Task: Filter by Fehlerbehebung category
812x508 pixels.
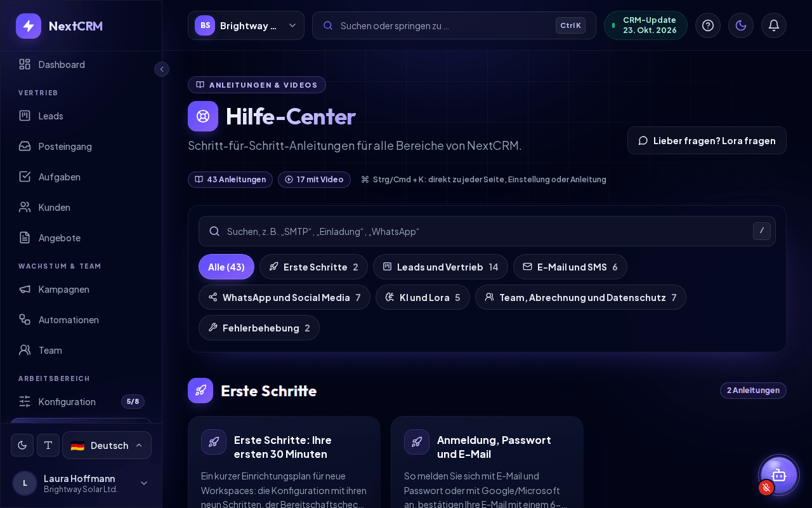Action: (259, 328)
